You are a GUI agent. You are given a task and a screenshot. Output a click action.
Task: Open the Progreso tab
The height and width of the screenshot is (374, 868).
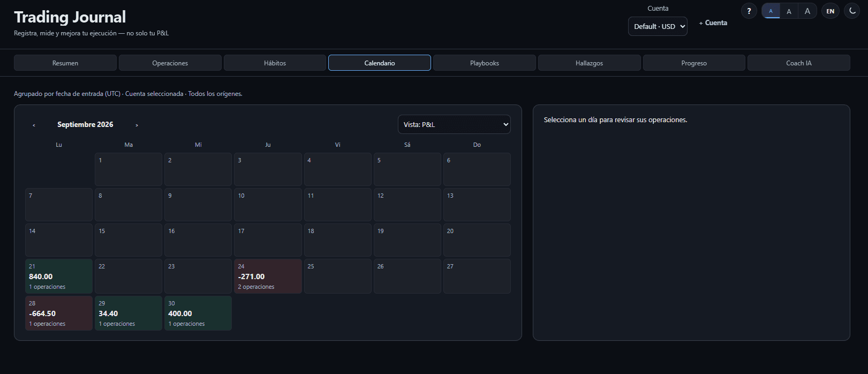pyautogui.click(x=694, y=63)
